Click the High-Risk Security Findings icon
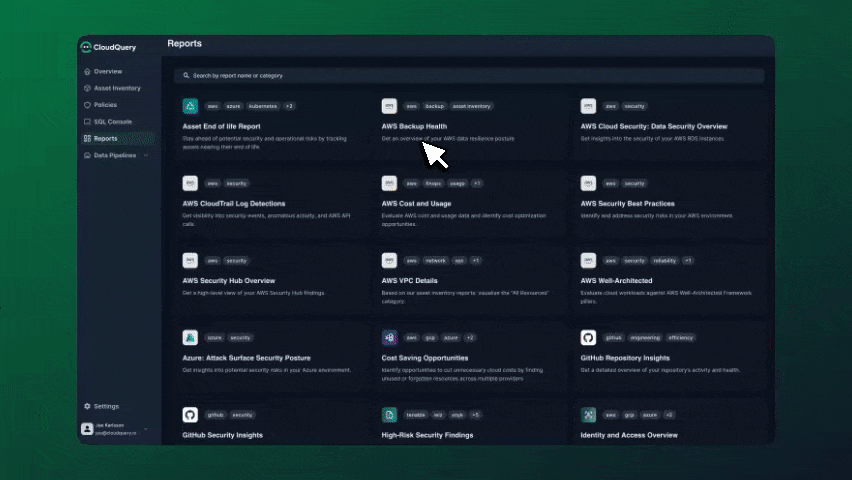 pos(389,414)
